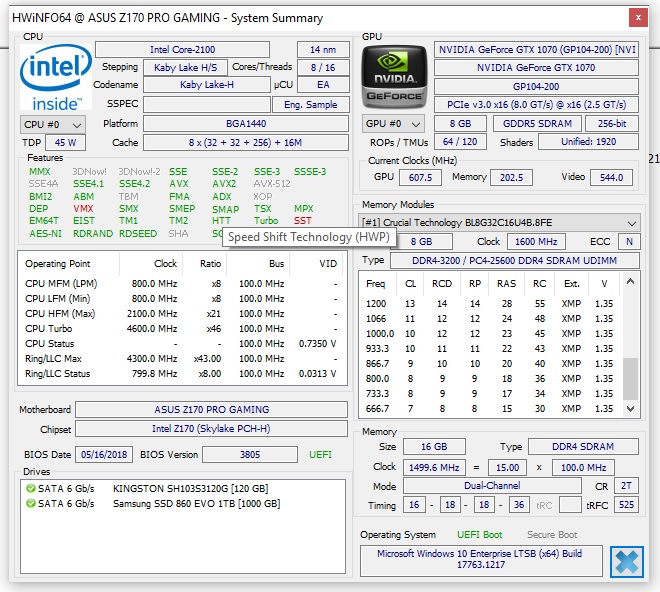Click the Intel Core-2100 CPU name field
The image size is (660, 592).
182,50
